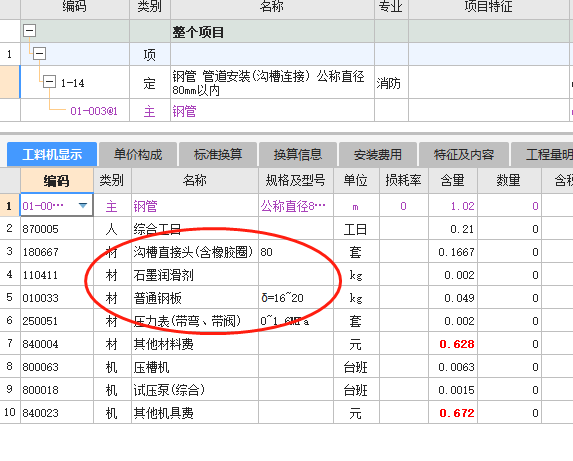Click the red 0.672 content value
This screenshot has width=573, height=461.
coord(457,413)
